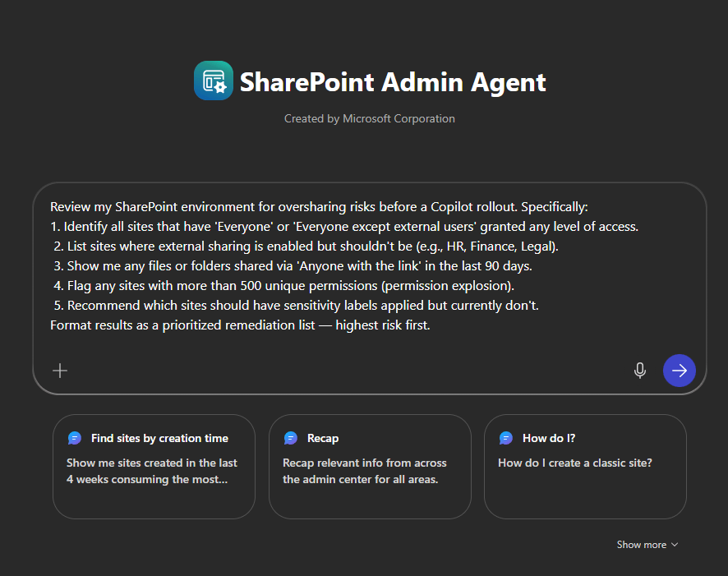Click the Show more text label
Image resolution: width=728 pixels, height=576 pixels.
coord(642,545)
